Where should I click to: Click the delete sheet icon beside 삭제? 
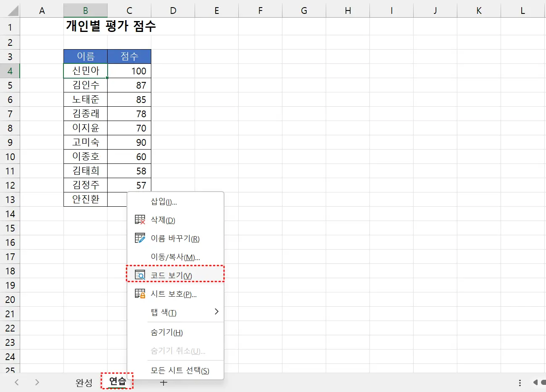pos(140,220)
